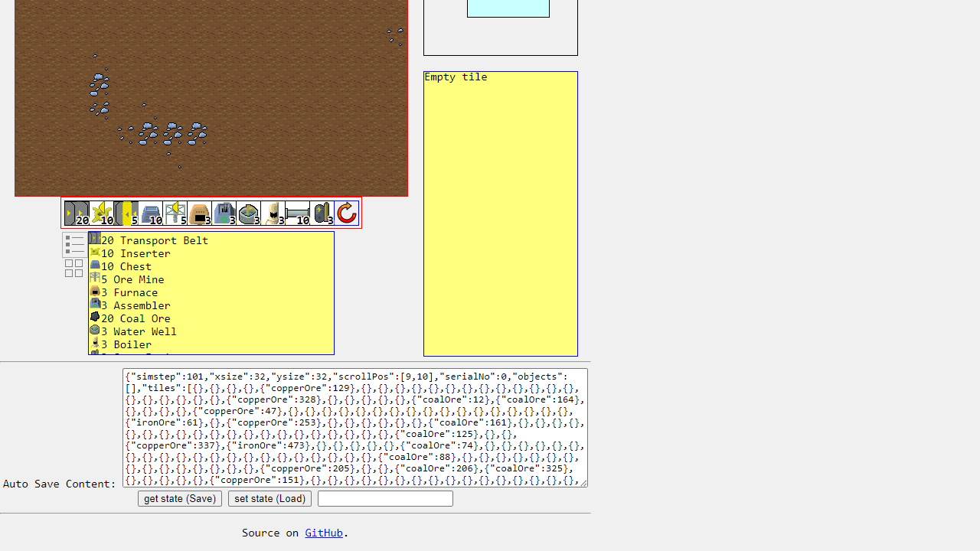
Task: Click the light blue minimap viewport rectangle
Action: 508,8
